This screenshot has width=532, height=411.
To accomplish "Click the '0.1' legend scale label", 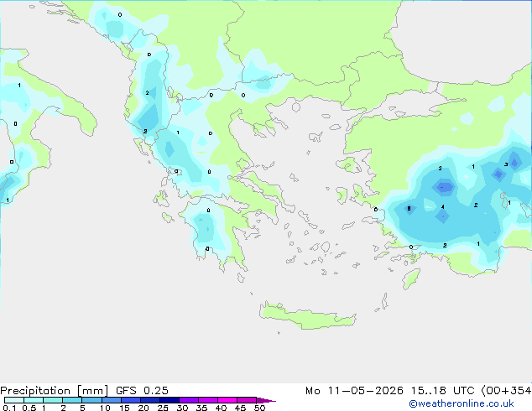I will coord(9,408).
